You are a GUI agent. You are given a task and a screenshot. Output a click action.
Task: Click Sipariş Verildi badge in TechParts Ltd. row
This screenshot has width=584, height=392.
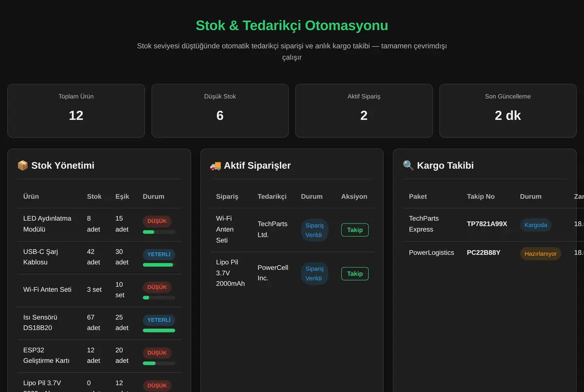[314, 230]
